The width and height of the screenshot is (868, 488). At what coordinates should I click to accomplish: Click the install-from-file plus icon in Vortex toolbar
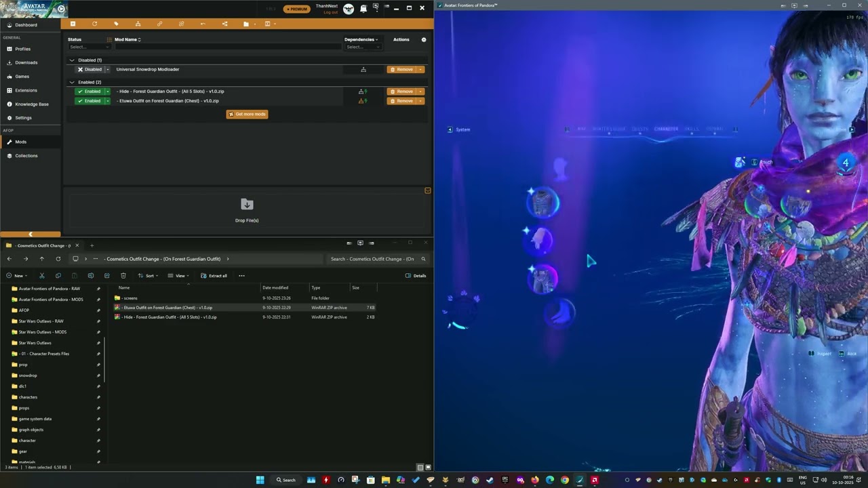pyautogui.click(x=73, y=24)
